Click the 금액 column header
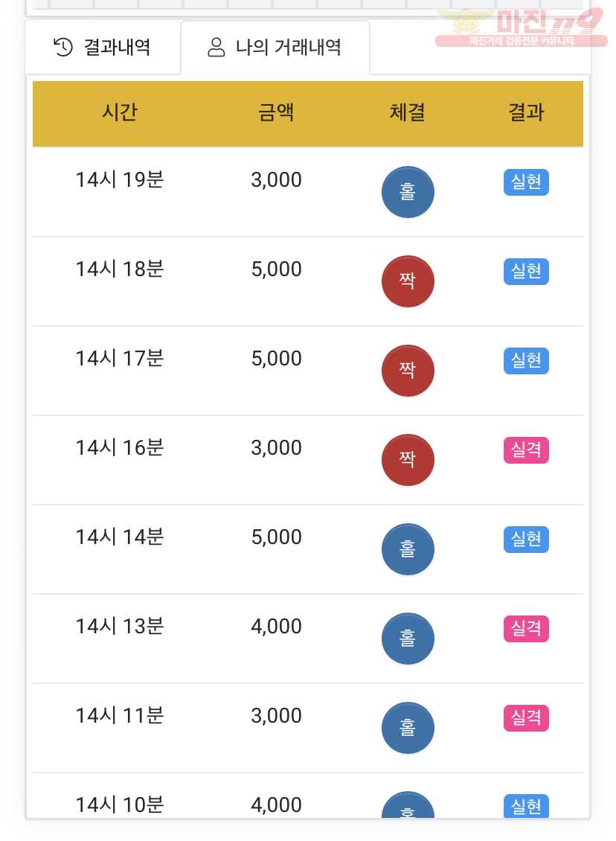Screen dimensions: 616x841 (276, 112)
